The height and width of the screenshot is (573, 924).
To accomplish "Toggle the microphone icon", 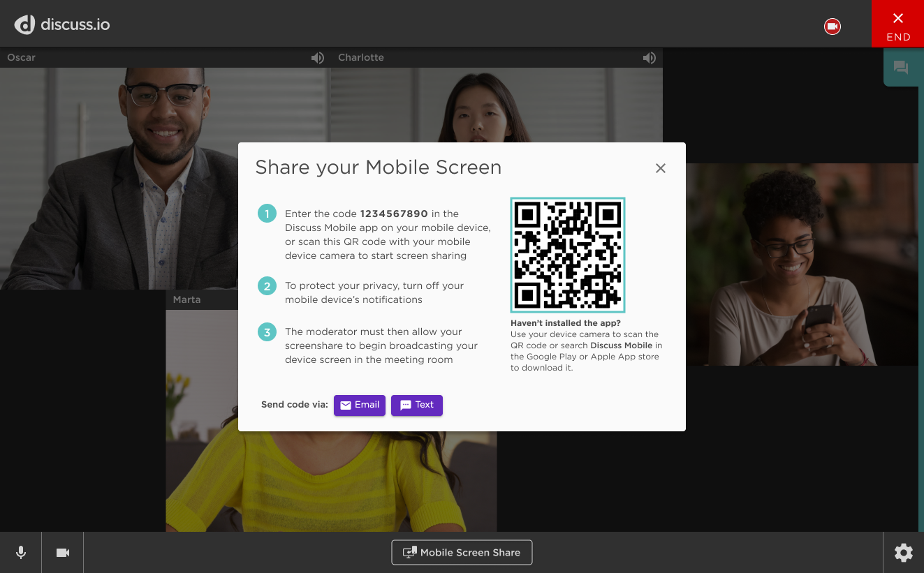I will [21, 553].
